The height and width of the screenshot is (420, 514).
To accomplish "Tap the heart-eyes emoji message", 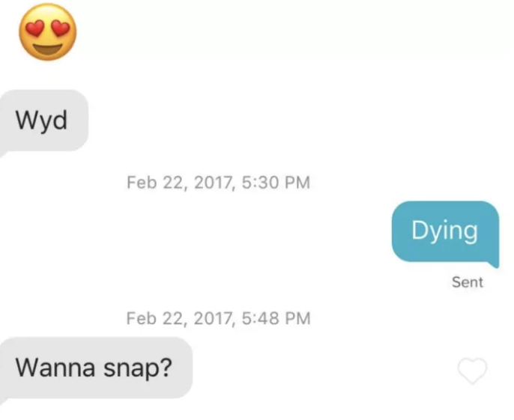I will pos(47,32).
